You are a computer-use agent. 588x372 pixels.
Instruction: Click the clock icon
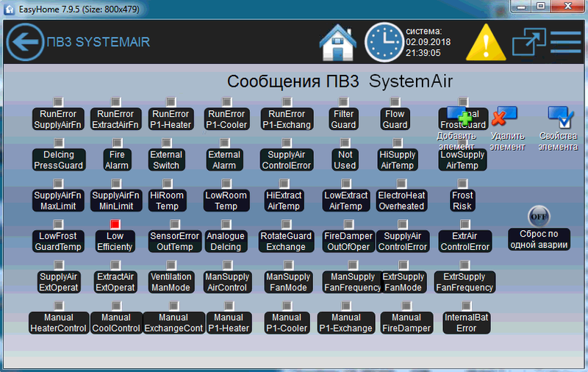[383, 43]
